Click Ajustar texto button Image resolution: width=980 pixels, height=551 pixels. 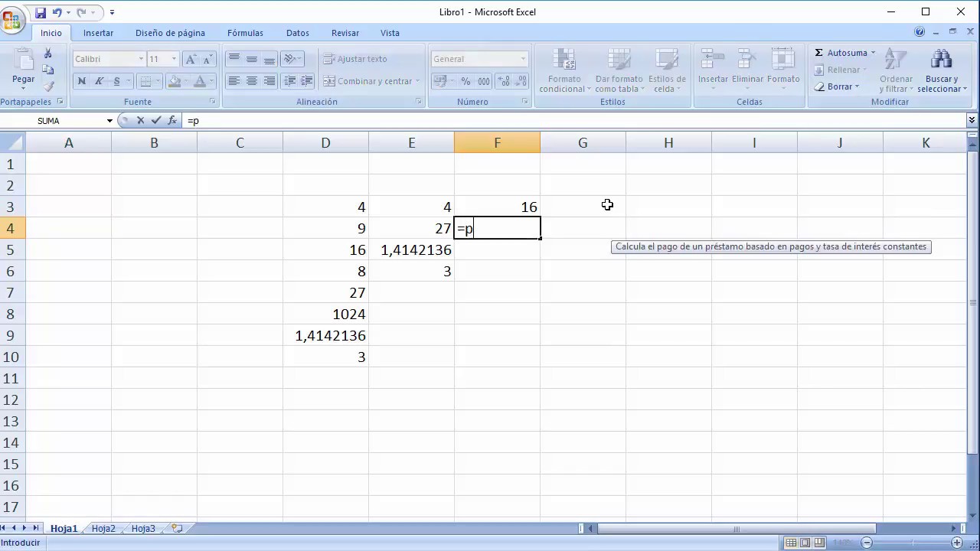click(355, 59)
